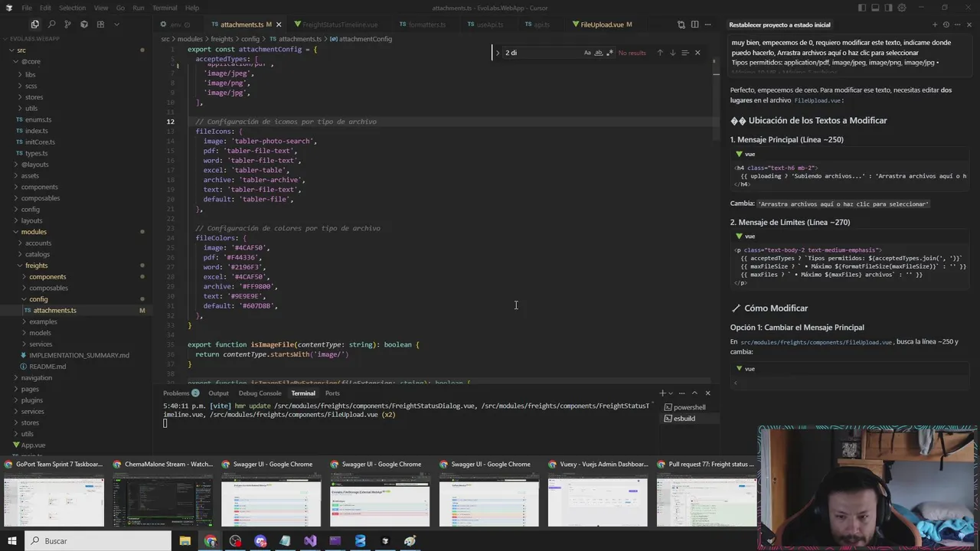Toggle Match Whole Word in find widget
This screenshot has height=551, width=980.
(x=599, y=53)
